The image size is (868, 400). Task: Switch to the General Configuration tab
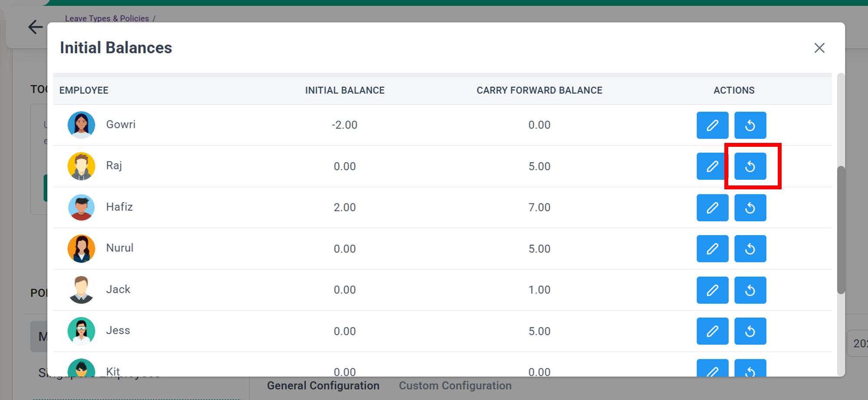coord(323,386)
